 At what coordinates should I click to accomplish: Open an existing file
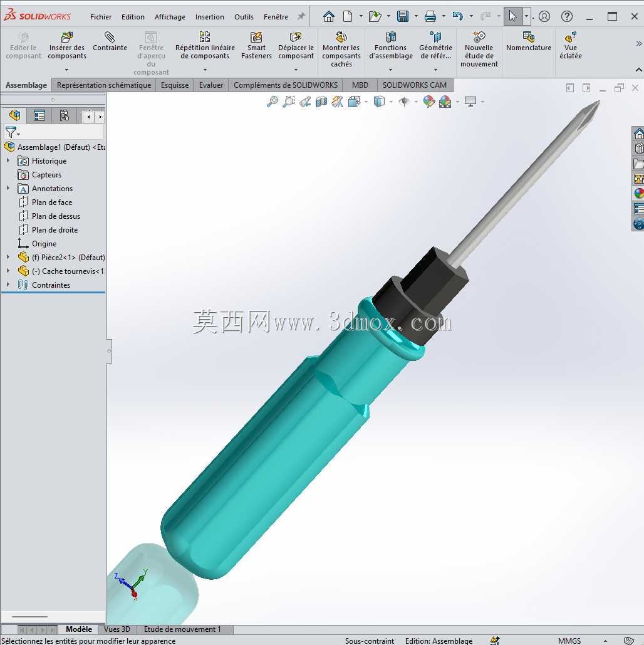(x=375, y=16)
